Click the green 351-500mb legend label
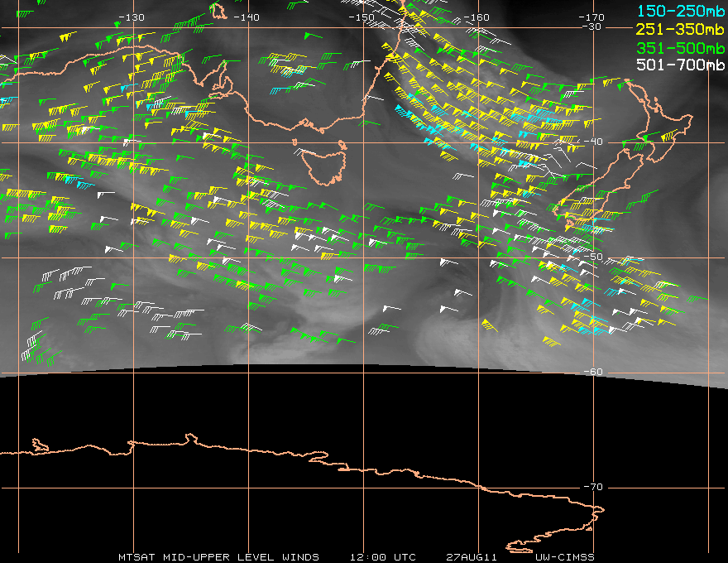The height and width of the screenshot is (563, 728). [680, 48]
